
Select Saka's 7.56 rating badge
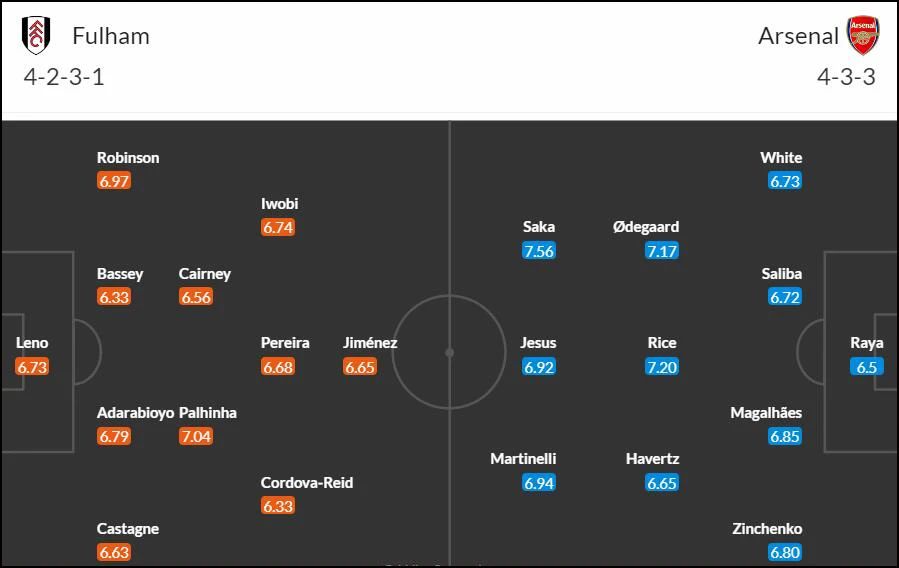(x=538, y=251)
